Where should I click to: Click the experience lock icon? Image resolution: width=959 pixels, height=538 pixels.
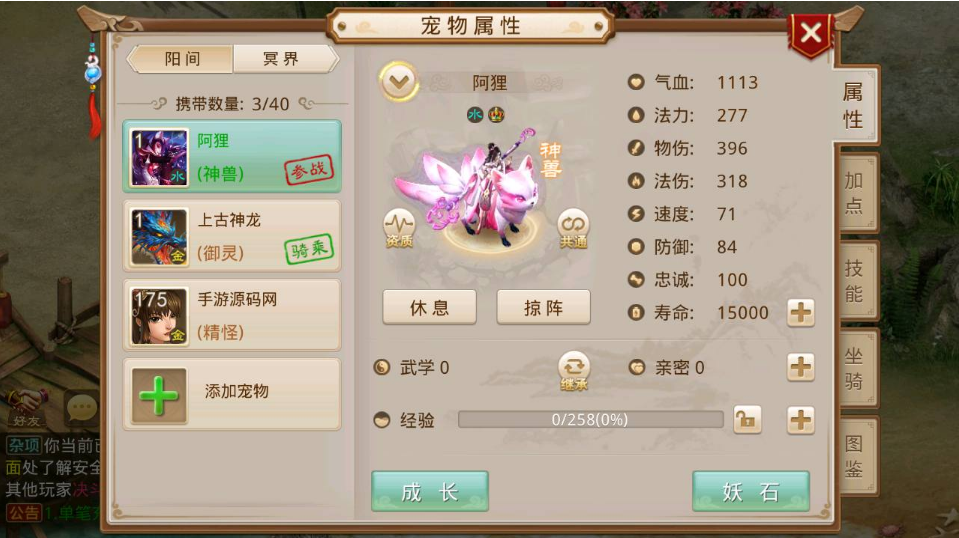pos(747,420)
